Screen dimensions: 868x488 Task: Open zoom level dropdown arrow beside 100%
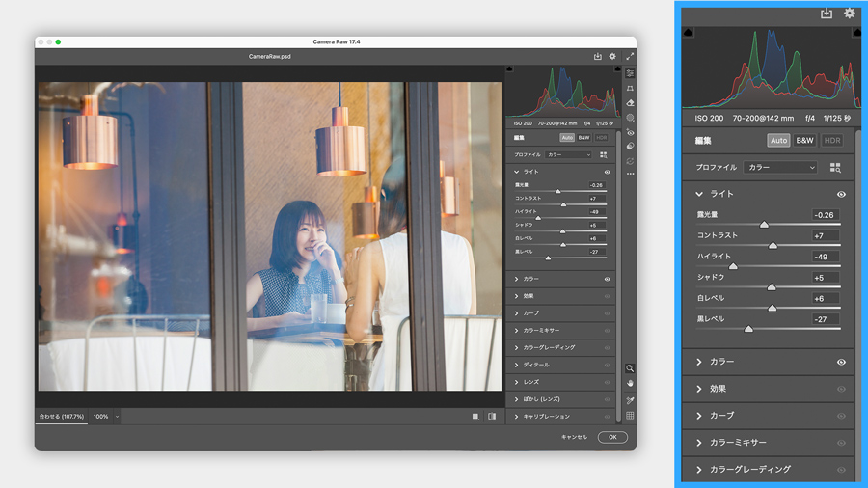(117, 417)
